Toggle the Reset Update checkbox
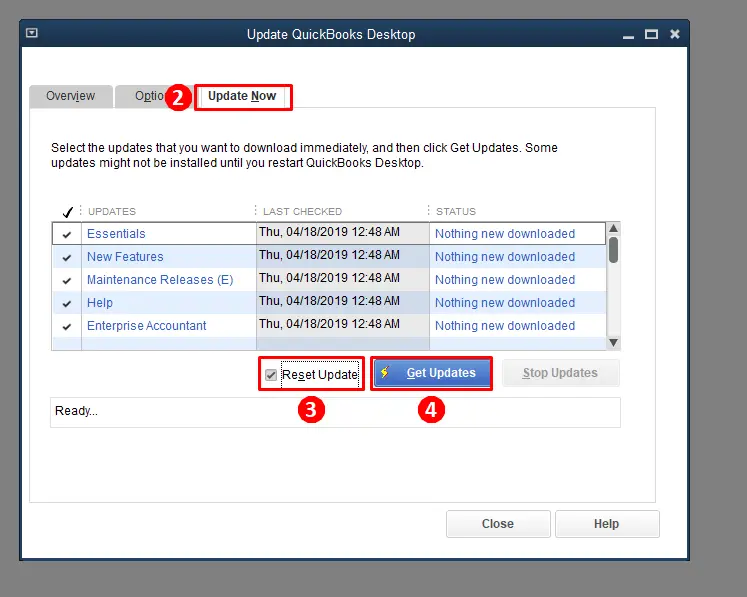Viewport: 747px width, 597px height. click(271, 375)
